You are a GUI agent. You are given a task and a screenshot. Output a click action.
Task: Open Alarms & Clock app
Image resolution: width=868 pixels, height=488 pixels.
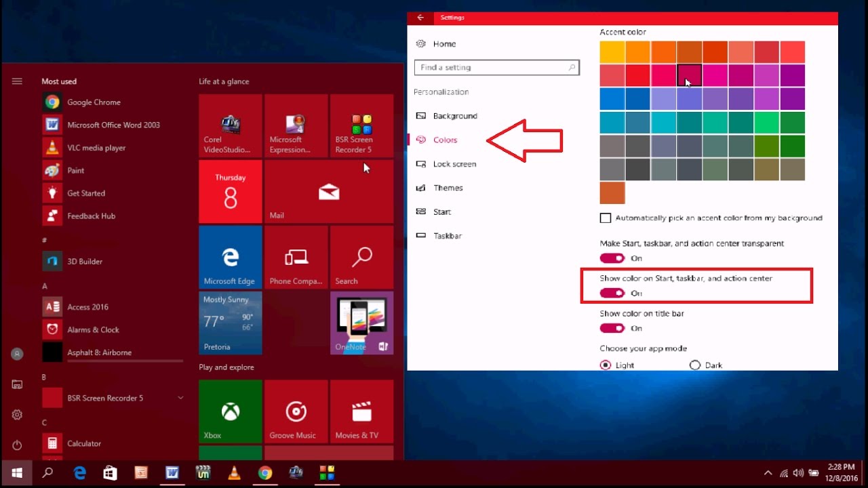[112, 329]
